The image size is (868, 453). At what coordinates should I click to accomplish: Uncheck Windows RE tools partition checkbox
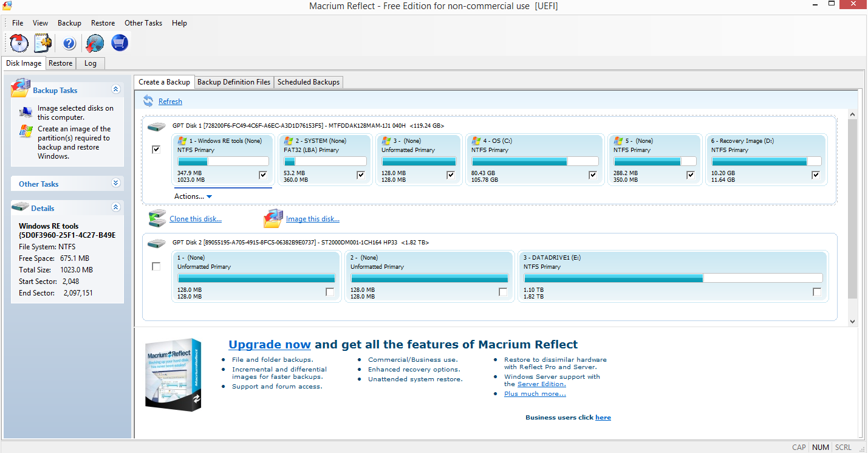click(263, 175)
